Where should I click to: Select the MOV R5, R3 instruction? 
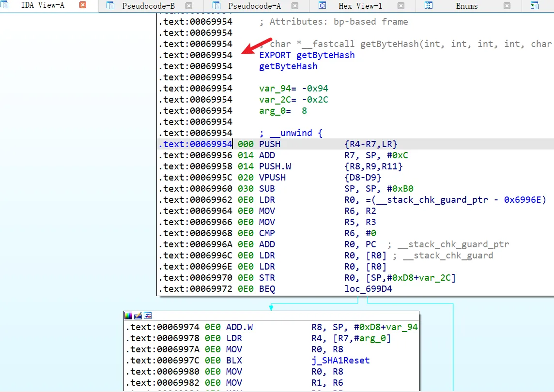coord(318,222)
